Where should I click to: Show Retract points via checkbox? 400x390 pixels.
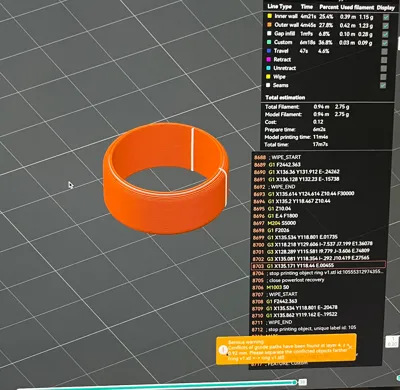(x=384, y=60)
